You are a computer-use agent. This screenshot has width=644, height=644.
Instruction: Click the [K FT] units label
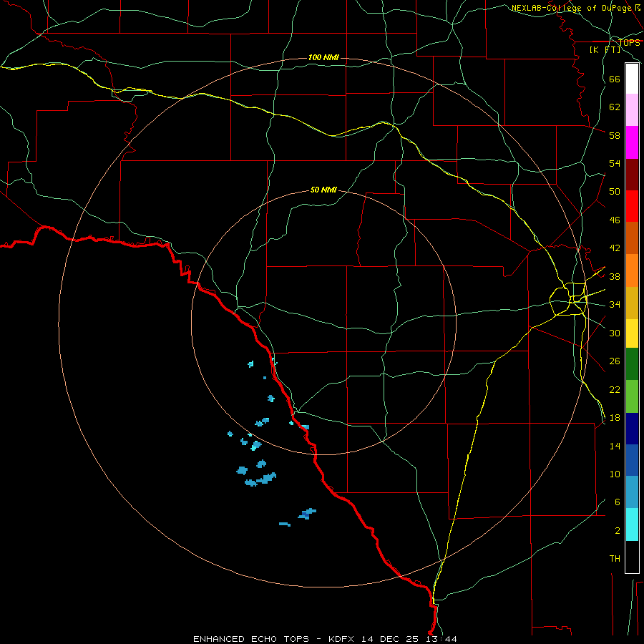(x=605, y=49)
